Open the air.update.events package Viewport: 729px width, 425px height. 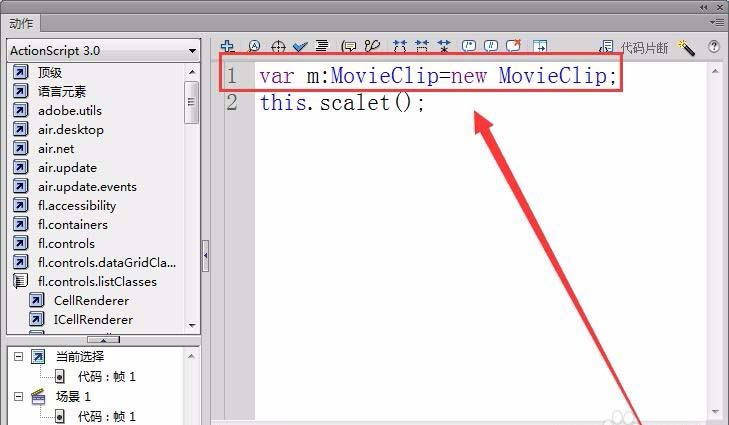[87, 187]
